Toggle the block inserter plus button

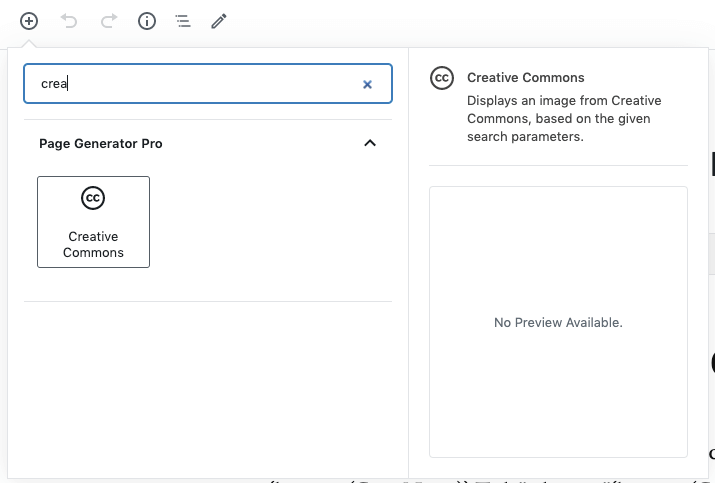click(x=29, y=21)
